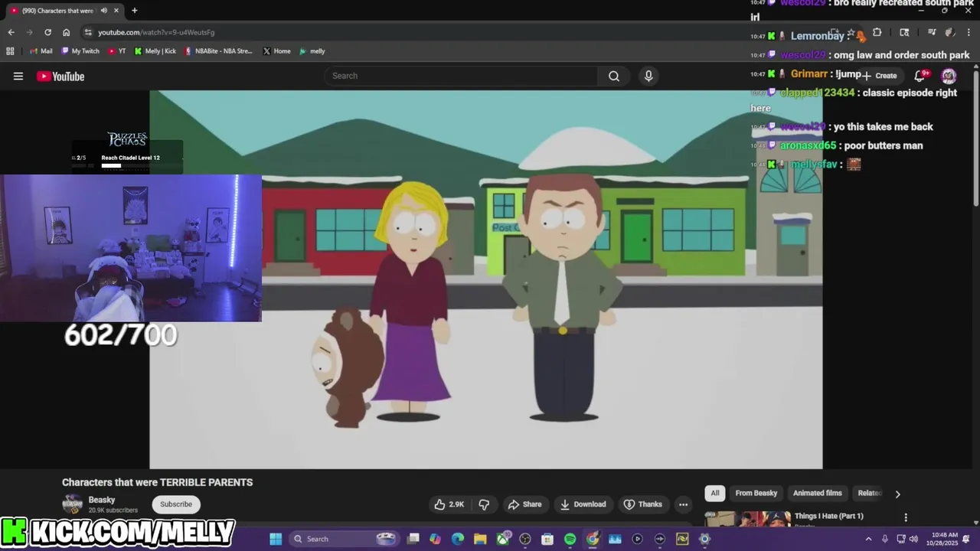Open Beasky channel name link
This screenshot has width=980, height=551.
(x=102, y=500)
